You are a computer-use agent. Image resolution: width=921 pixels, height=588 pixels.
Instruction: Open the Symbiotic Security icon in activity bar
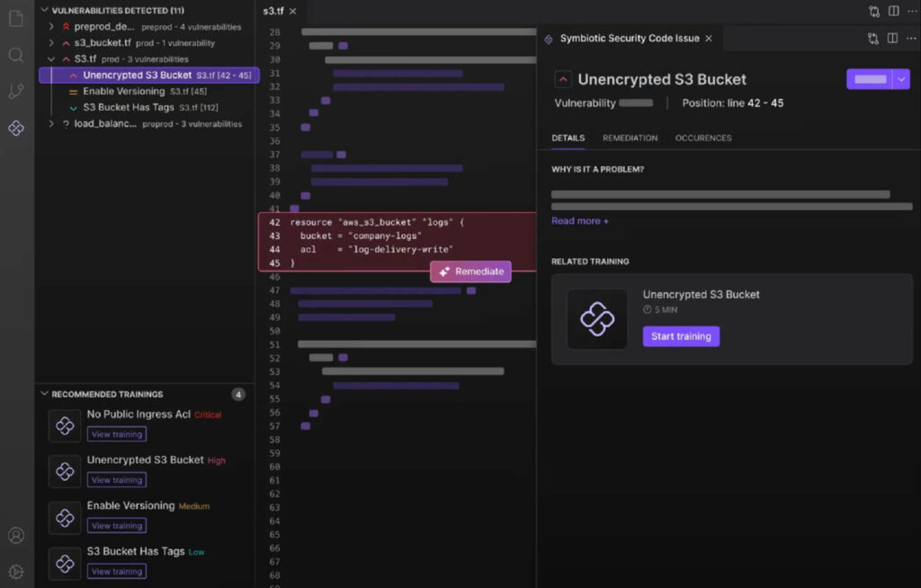(x=16, y=128)
